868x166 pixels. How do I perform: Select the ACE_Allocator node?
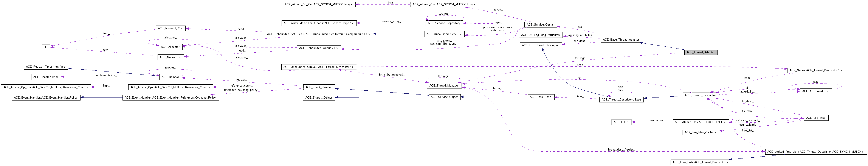pyautogui.click(x=170, y=47)
